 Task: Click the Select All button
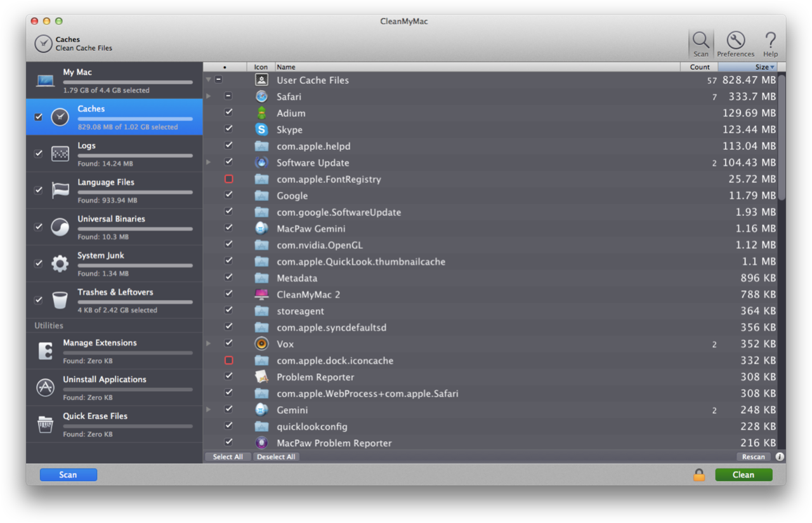[x=228, y=457]
